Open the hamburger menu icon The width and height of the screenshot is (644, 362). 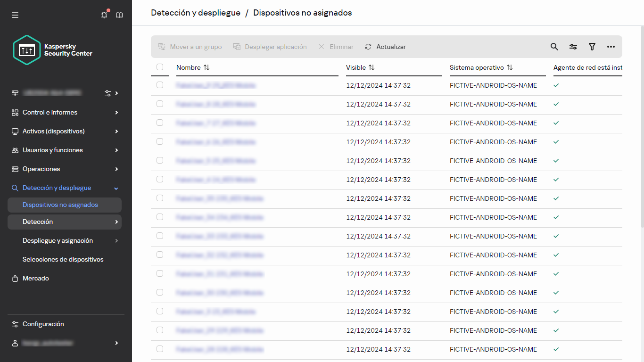click(x=15, y=15)
